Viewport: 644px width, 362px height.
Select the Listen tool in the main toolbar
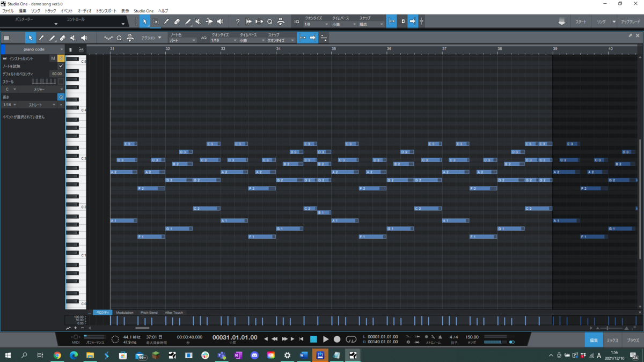[220, 21]
